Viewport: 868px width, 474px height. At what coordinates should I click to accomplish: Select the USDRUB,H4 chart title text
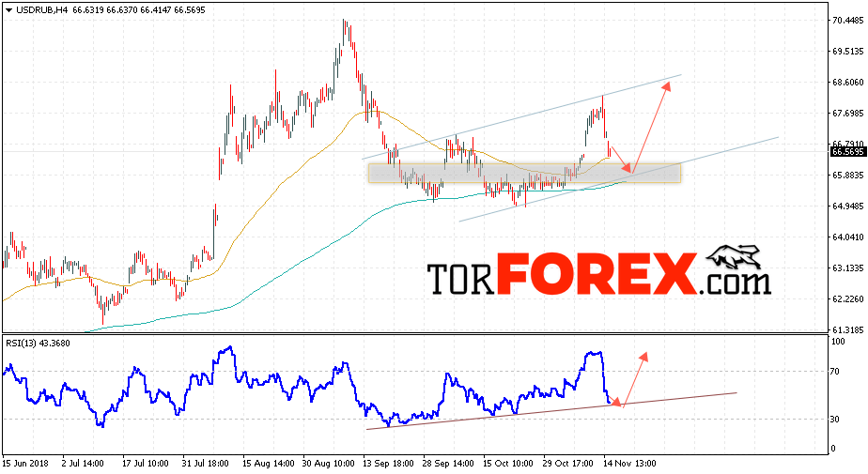[42, 10]
